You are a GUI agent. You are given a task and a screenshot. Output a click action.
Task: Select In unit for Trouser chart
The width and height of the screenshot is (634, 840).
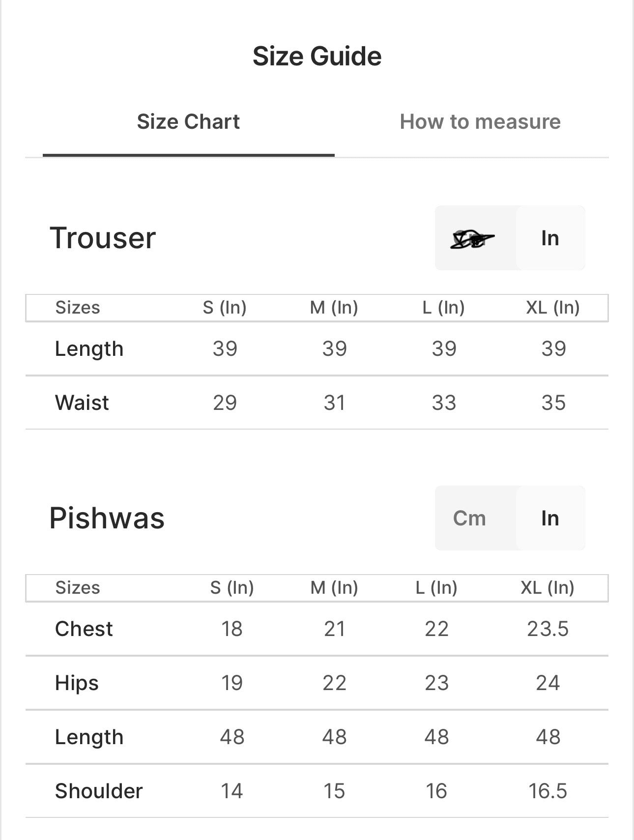click(x=550, y=238)
